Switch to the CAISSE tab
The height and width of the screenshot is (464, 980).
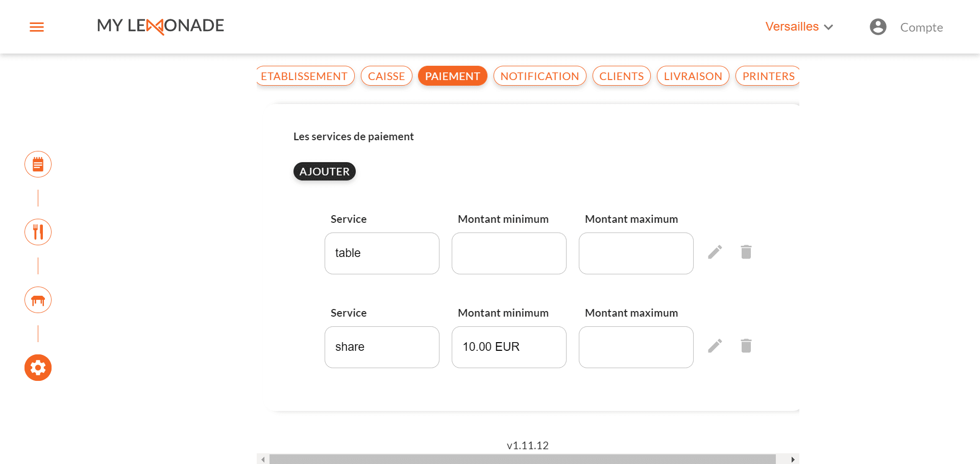tap(386, 76)
